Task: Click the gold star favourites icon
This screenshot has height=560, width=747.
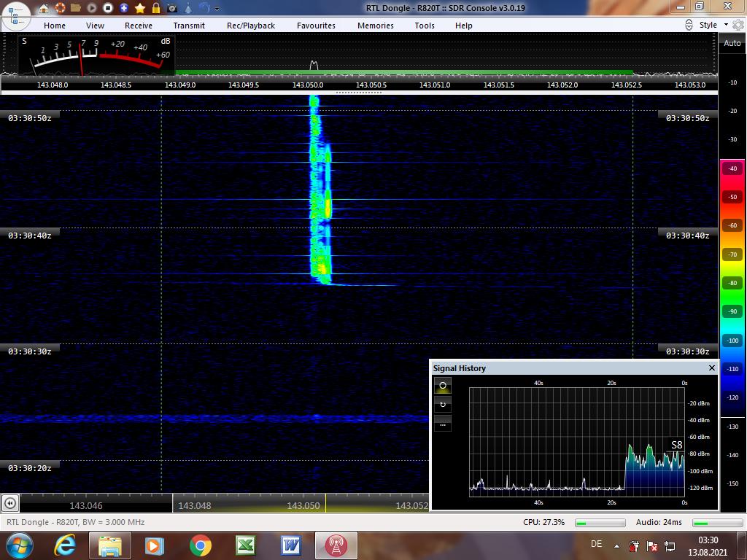Action: (140, 8)
